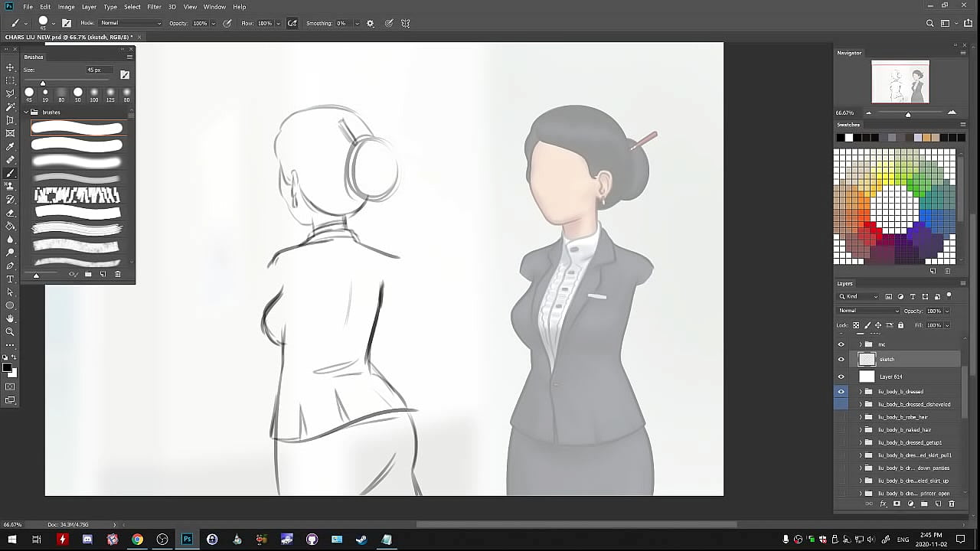The width and height of the screenshot is (980, 551).
Task: Delete layer using the trash icon
Action: click(952, 504)
